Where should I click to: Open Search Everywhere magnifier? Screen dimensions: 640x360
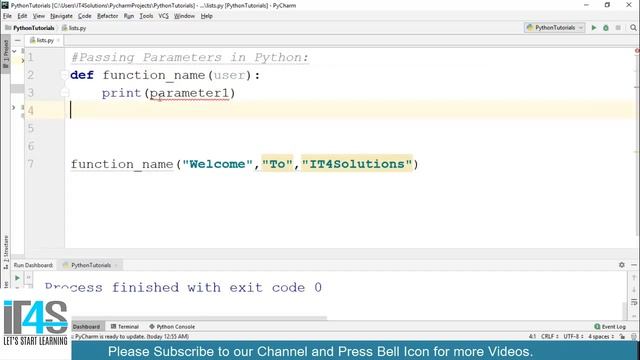[633, 28]
